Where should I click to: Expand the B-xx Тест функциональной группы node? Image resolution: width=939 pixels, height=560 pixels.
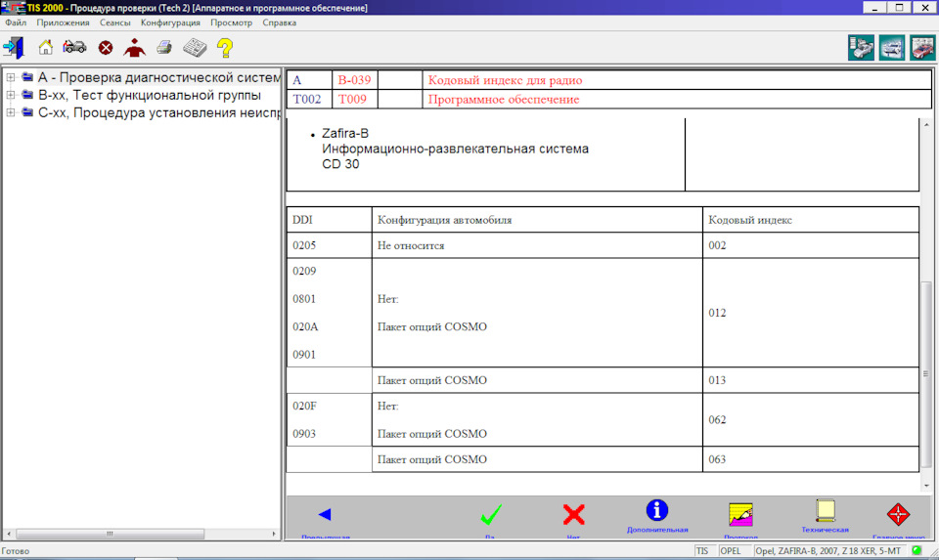click(10, 95)
